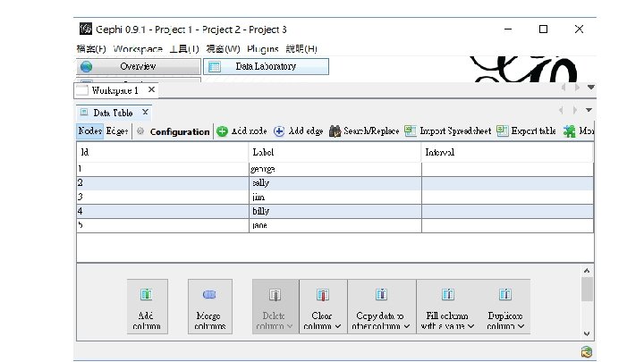Screen dimensions: 644x362
Task: Close the Workspace 1 tab
Action: [151, 89]
